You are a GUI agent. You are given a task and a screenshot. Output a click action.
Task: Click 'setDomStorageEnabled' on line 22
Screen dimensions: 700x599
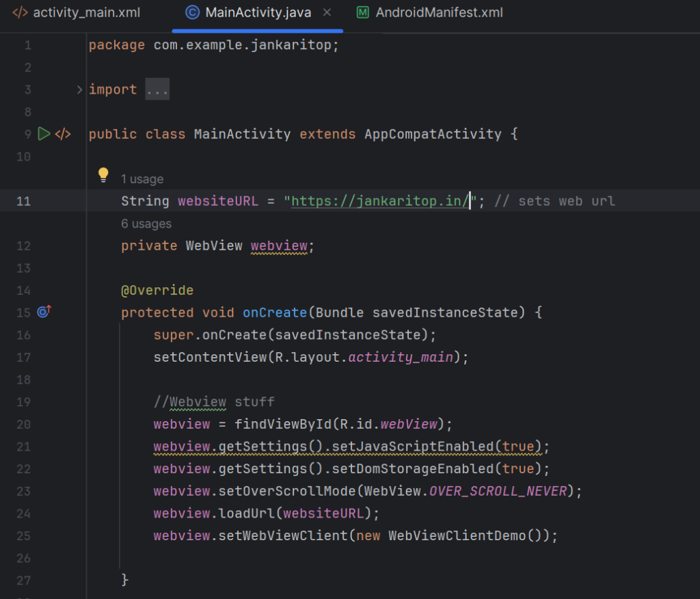point(413,469)
